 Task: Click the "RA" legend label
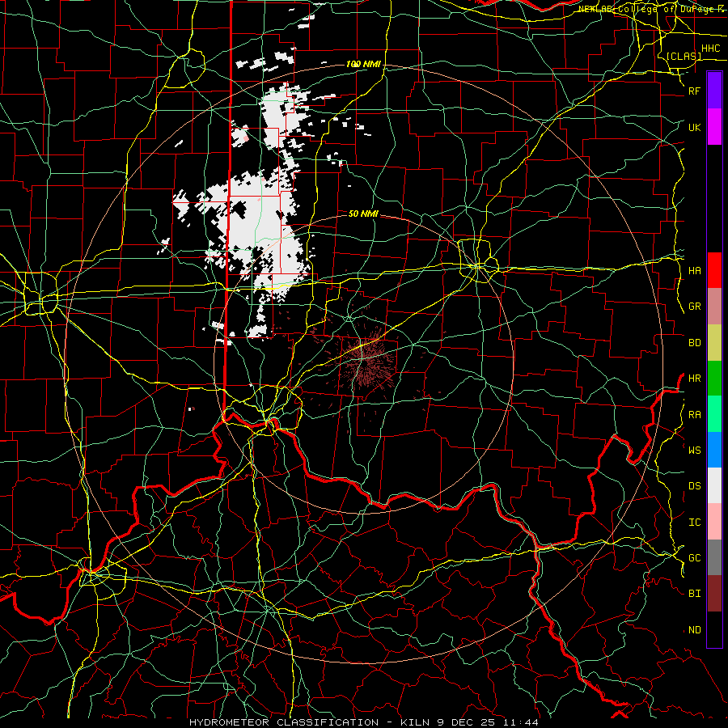point(695,415)
